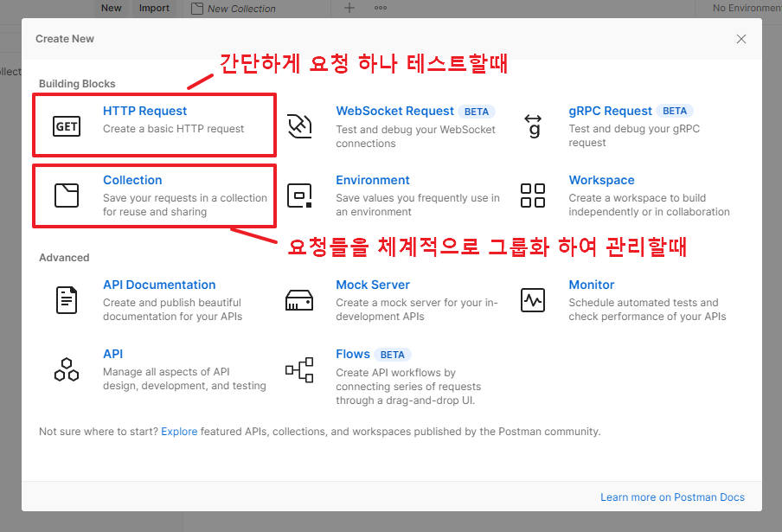
Task: Click 'Schedule automated tests' description
Action: tap(647, 309)
